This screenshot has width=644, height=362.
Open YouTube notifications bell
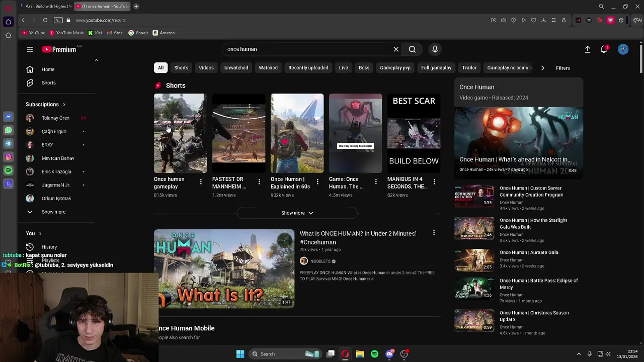[x=604, y=49]
